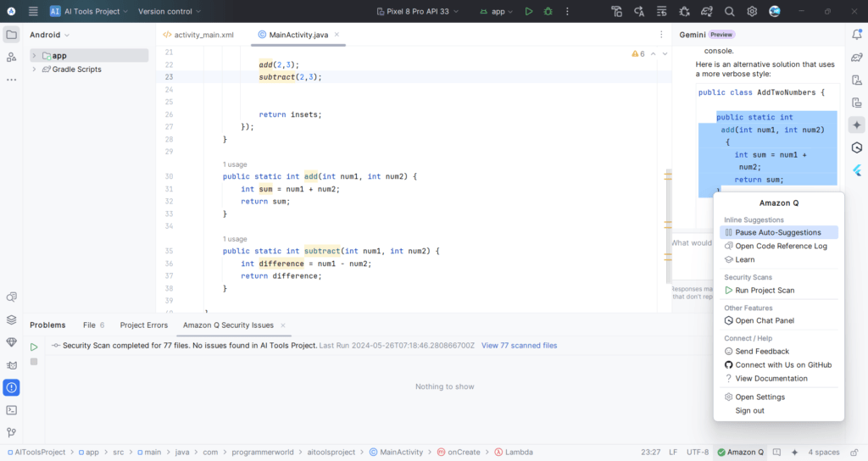Viewport: 868px width, 461px height.
Task: Toggle reader mode icon in status bar
Action: click(x=776, y=453)
